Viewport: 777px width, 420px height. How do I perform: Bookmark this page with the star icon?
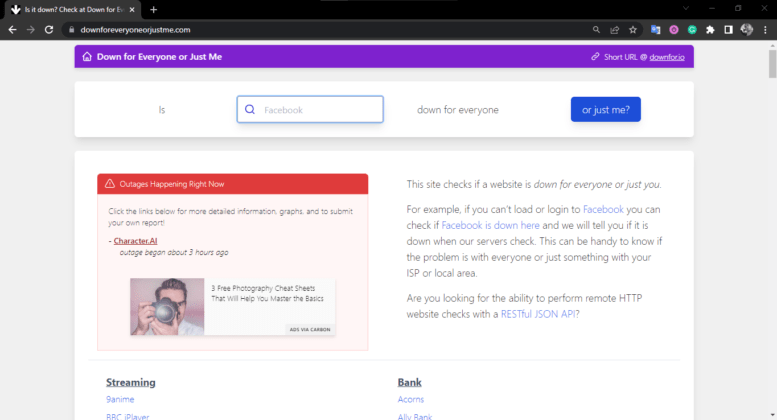[x=633, y=30]
